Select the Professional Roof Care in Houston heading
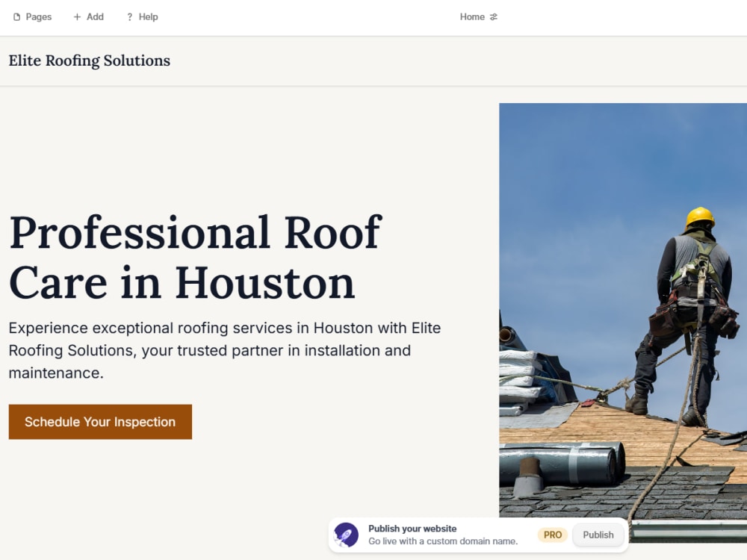Image resolution: width=747 pixels, height=560 pixels. pyautogui.click(x=195, y=258)
